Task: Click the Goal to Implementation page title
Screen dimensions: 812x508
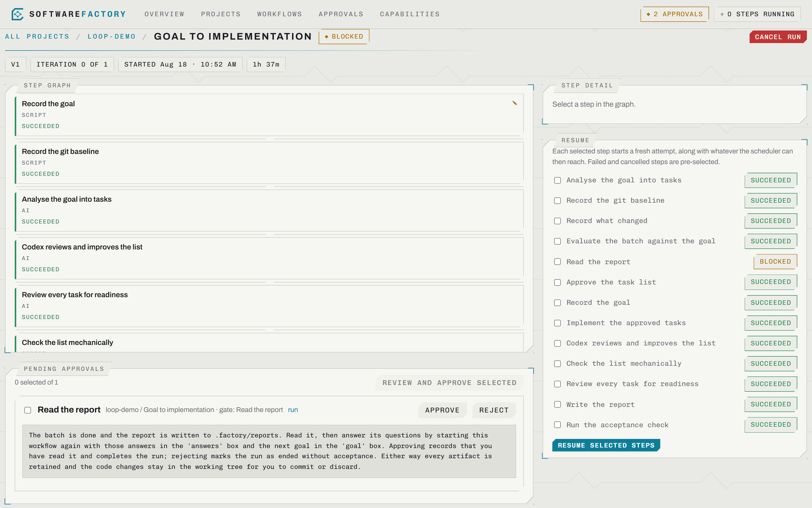Action: [233, 36]
